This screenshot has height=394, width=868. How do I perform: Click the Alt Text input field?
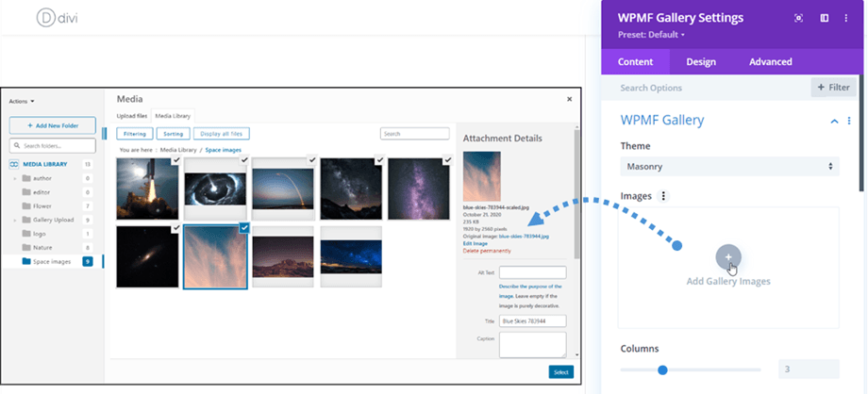pyautogui.click(x=532, y=271)
